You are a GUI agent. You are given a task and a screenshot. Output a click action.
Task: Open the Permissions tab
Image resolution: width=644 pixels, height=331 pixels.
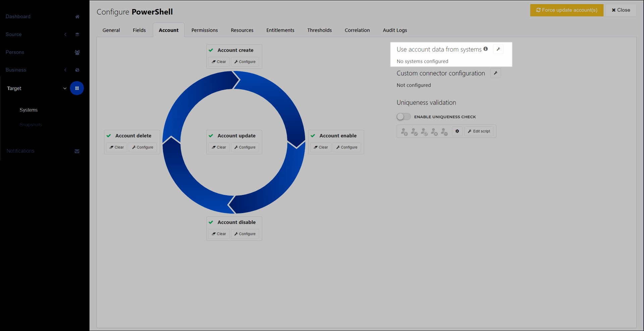[205, 30]
